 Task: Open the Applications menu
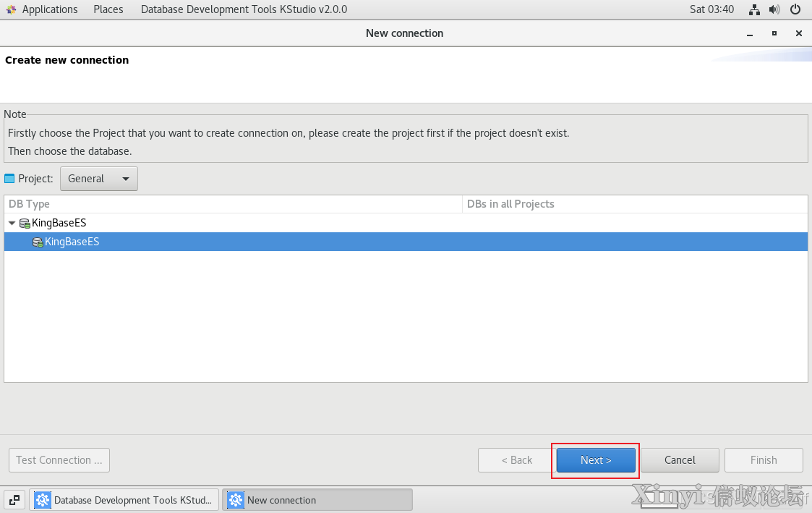[50, 9]
